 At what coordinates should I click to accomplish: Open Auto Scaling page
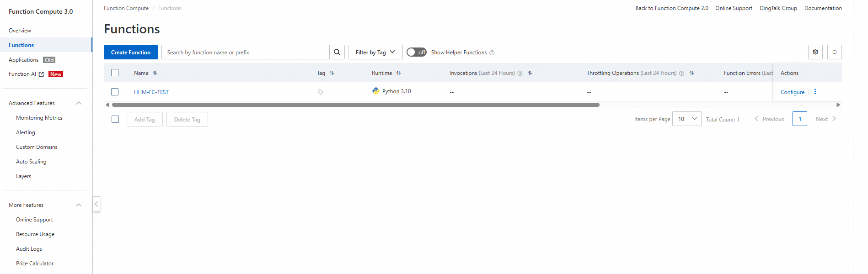tap(31, 162)
